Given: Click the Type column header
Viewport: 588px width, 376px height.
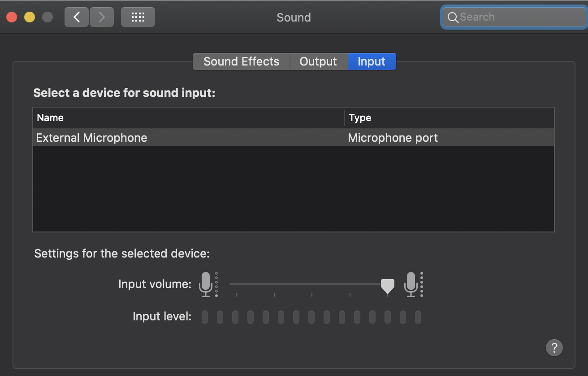Looking at the screenshot, I should click(360, 118).
